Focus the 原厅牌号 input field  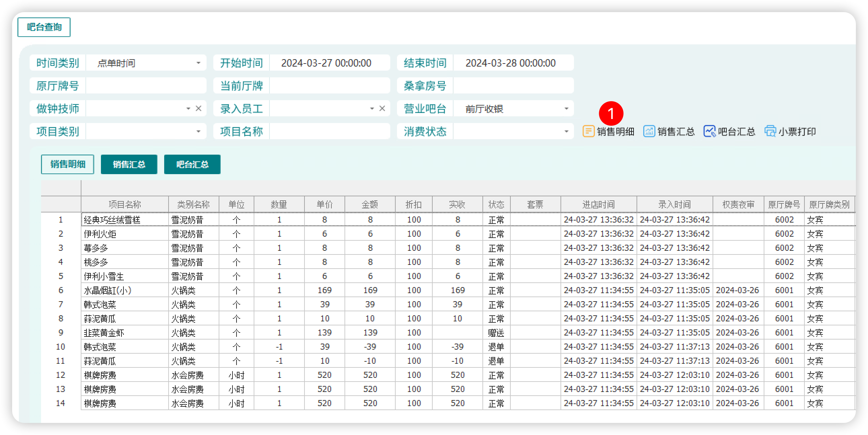tap(146, 85)
